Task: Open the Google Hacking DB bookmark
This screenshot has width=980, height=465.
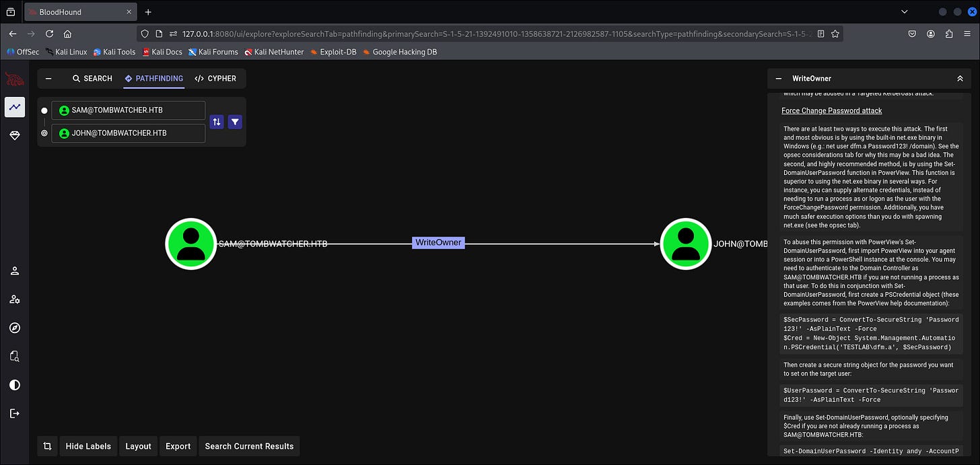Action: (400, 52)
